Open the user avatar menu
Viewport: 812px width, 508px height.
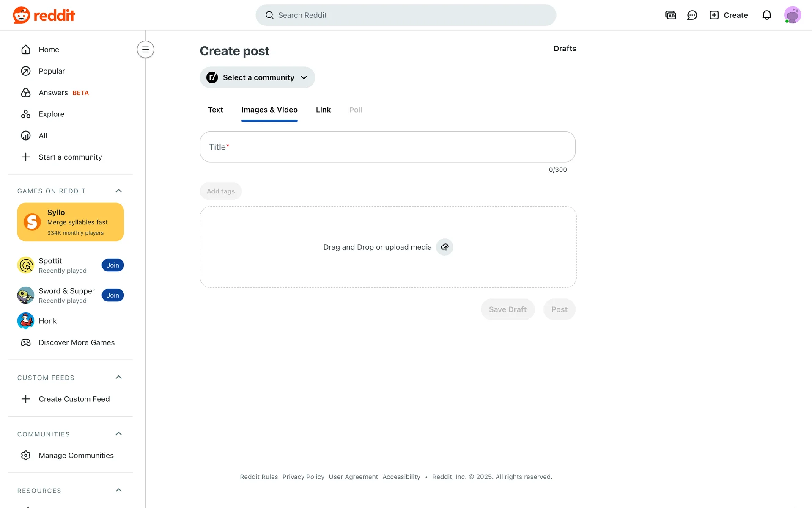792,15
